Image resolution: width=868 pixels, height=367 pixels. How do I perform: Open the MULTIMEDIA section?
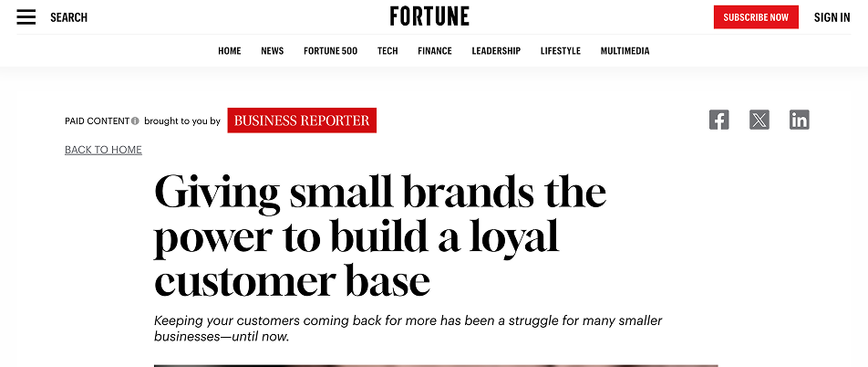click(625, 51)
